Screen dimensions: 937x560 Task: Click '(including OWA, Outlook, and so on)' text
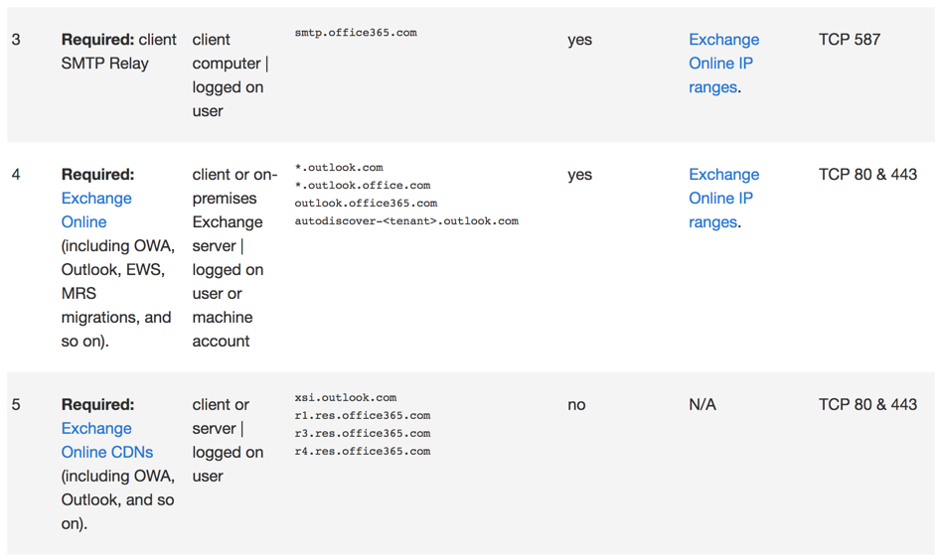point(117,500)
